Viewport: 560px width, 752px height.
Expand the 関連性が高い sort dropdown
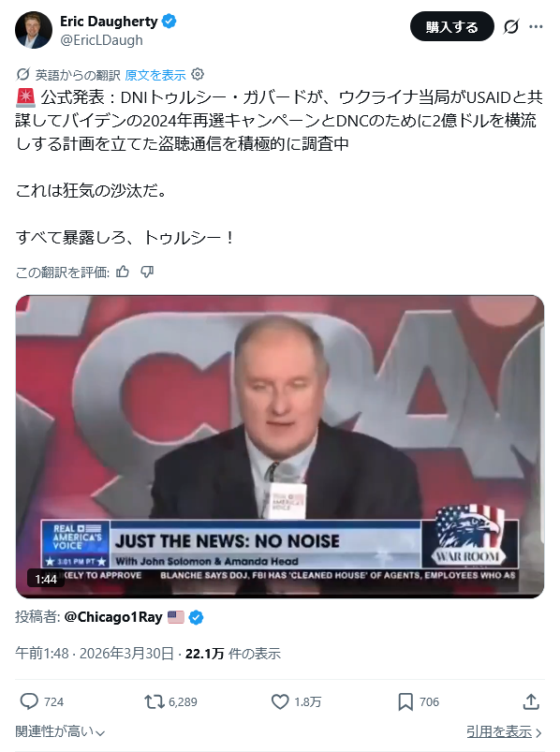(x=61, y=731)
